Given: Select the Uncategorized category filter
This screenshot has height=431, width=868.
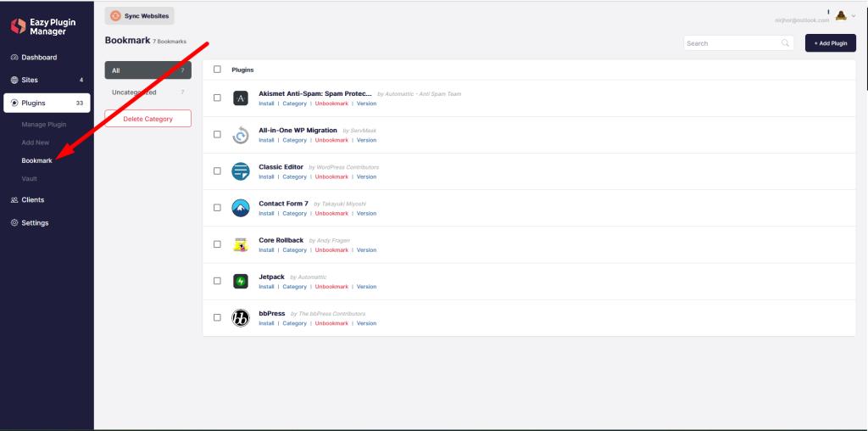Looking at the screenshot, I should [147, 92].
